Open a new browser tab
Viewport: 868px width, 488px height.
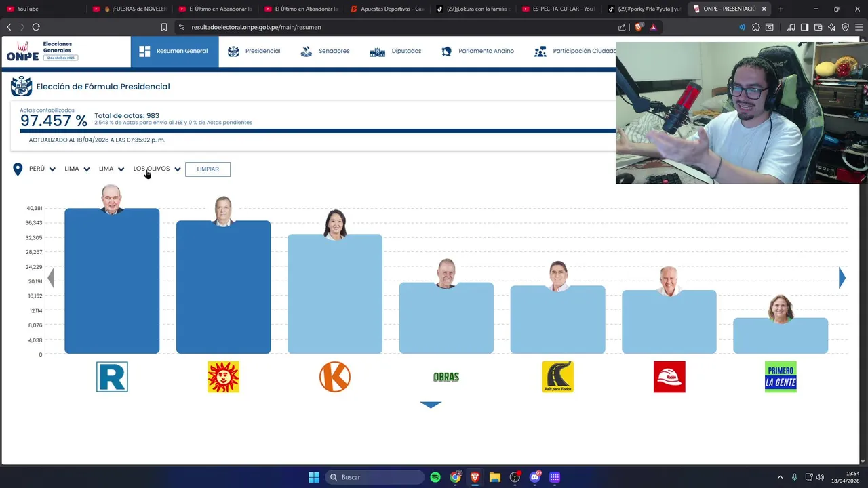click(x=781, y=9)
